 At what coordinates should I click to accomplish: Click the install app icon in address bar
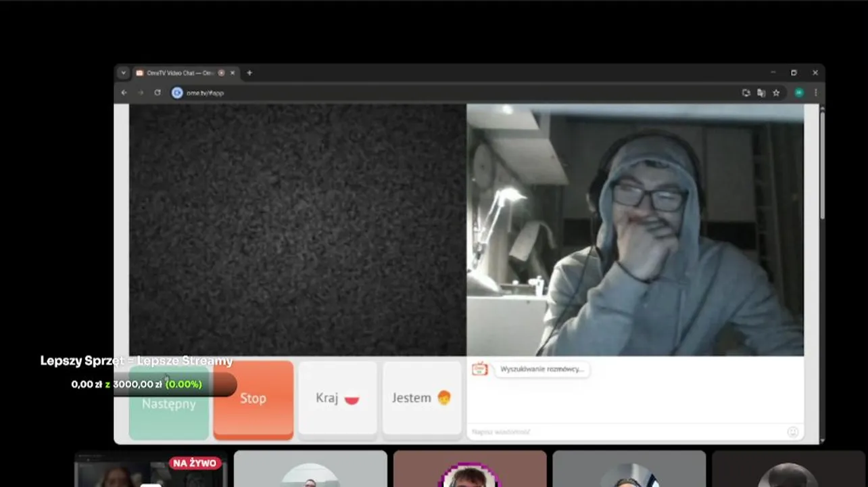[x=746, y=93]
